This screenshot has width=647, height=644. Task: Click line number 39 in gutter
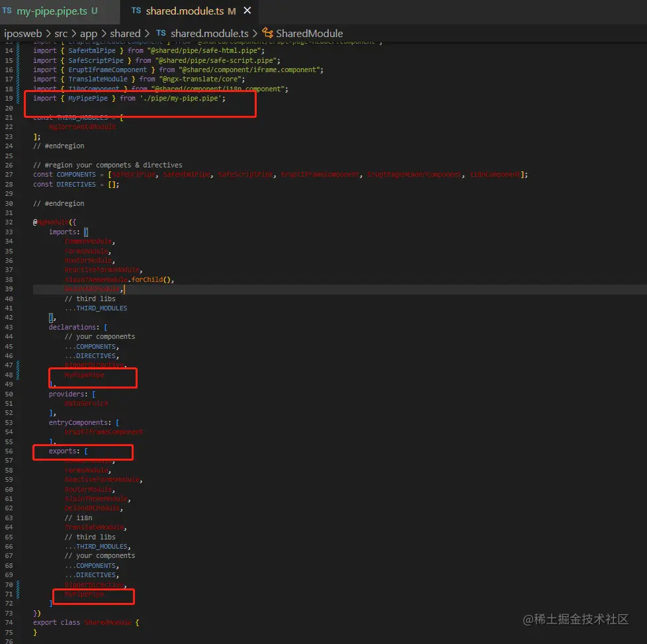pyautogui.click(x=9, y=289)
